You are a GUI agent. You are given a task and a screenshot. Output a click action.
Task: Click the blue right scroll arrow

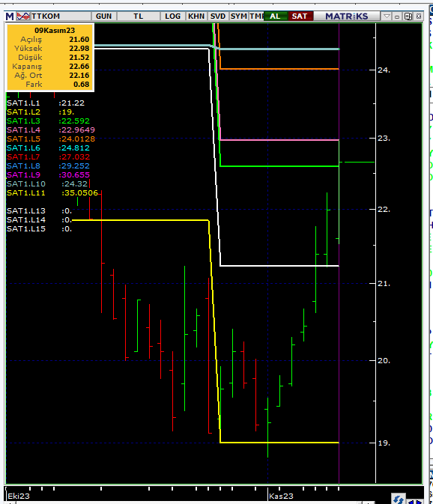(419, 501)
